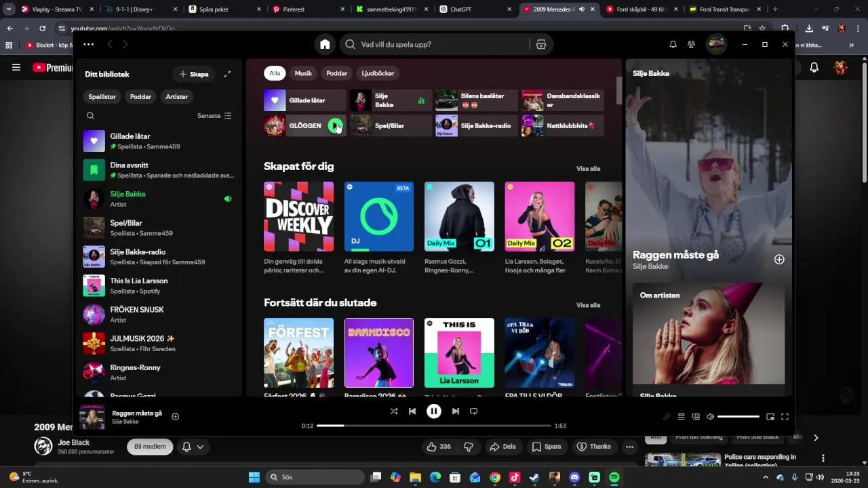
Task: Open Connect to a device
Action: [696, 417]
